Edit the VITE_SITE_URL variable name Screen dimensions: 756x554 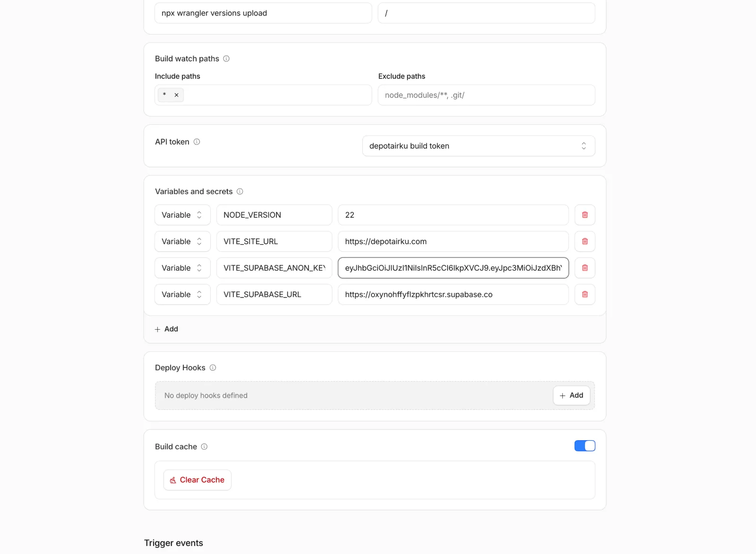(x=274, y=241)
